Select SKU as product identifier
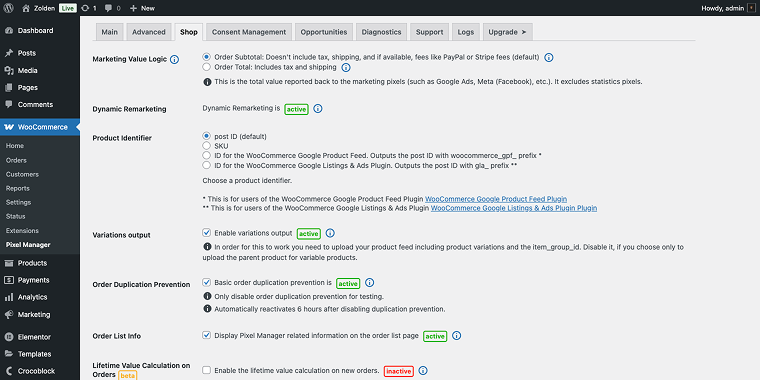The height and width of the screenshot is (380, 760). [207, 146]
